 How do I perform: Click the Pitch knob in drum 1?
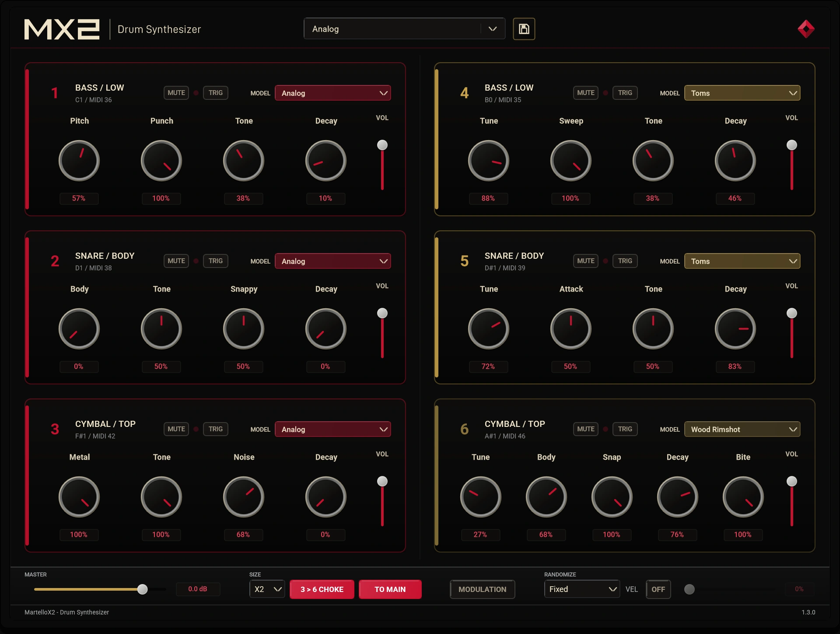click(79, 161)
